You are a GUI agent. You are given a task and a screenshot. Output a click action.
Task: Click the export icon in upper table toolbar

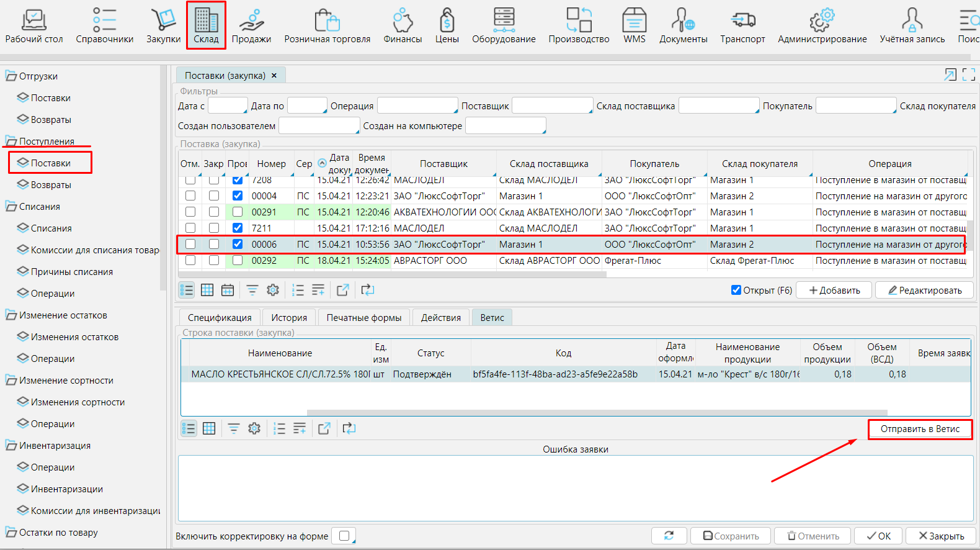(x=342, y=290)
